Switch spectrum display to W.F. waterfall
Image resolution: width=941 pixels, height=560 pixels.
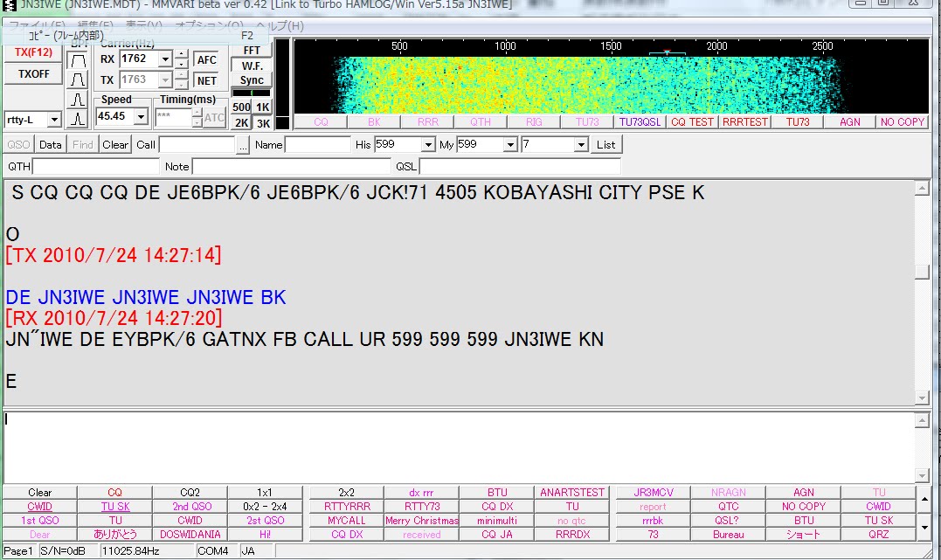(252, 66)
